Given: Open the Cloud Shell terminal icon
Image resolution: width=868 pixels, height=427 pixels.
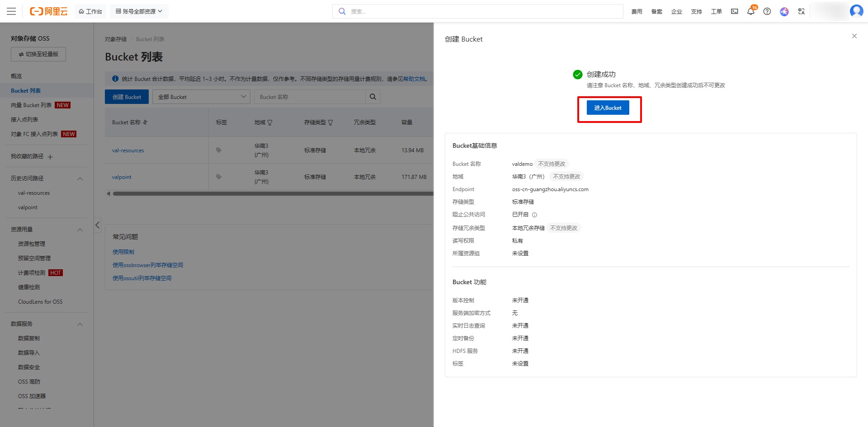Looking at the screenshot, I should pyautogui.click(x=735, y=11).
